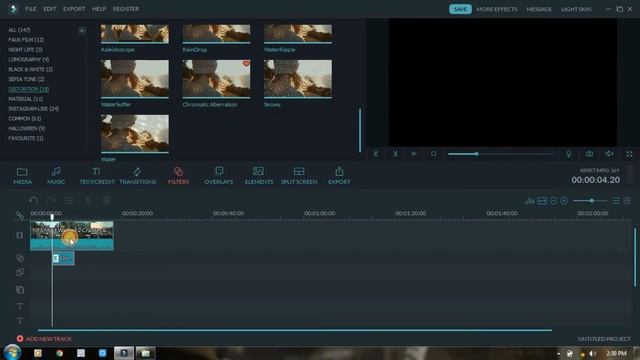Click the SAVE button
The image size is (640, 360).
click(460, 9)
